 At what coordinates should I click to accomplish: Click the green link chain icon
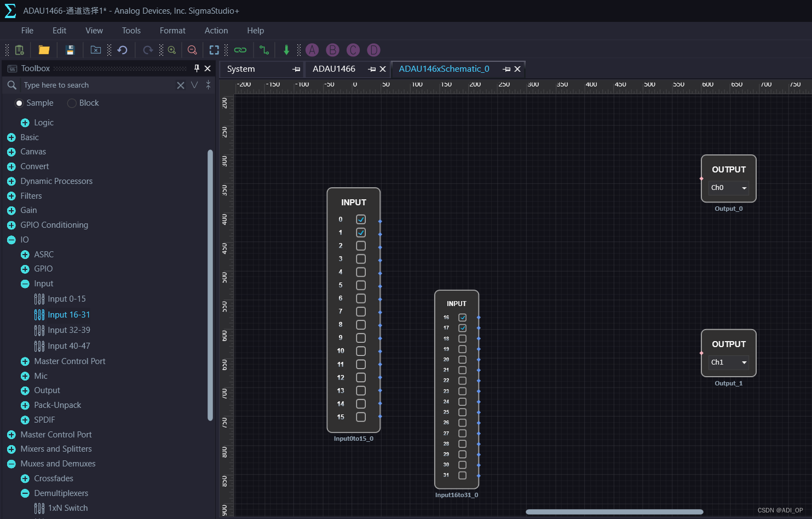(x=240, y=50)
